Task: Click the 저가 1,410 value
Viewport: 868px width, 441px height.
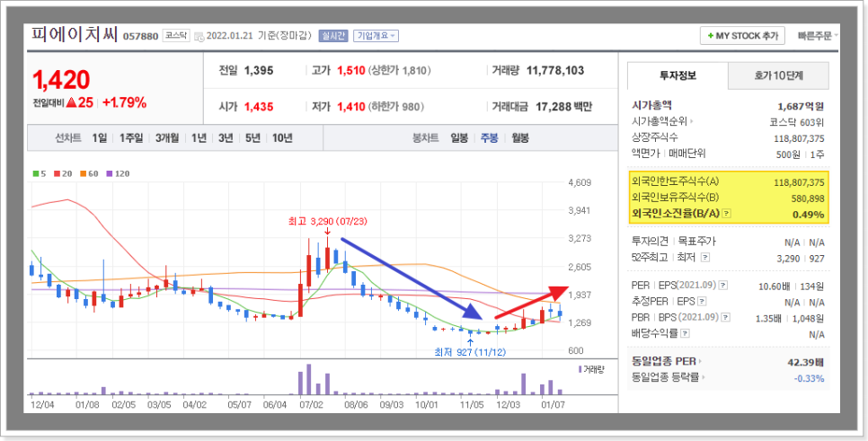Action: coord(351,107)
